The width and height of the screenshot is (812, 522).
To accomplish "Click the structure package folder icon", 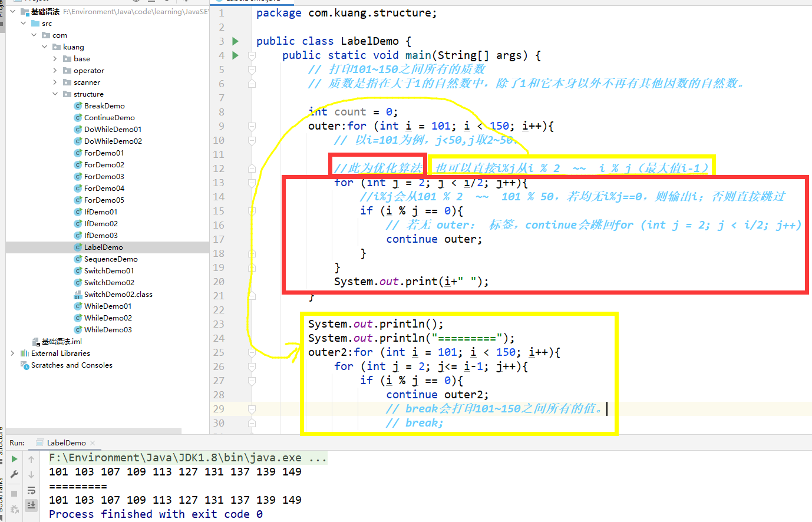I will coord(67,94).
